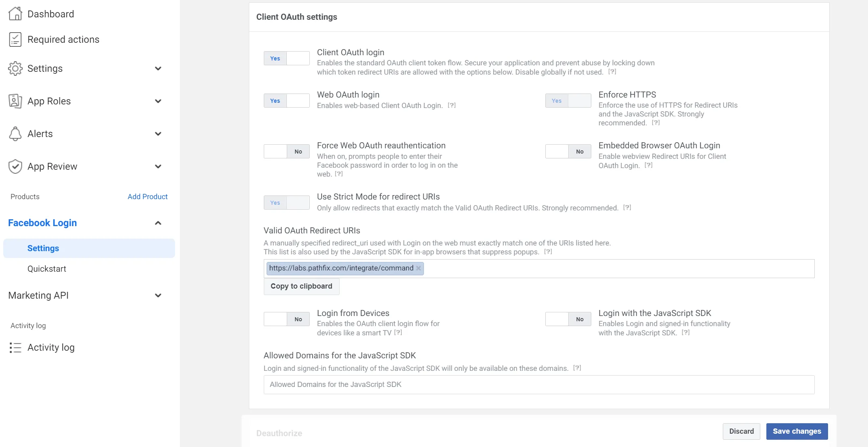Expand the App Roles section chevron
The height and width of the screenshot is (447, 868).
158,101
